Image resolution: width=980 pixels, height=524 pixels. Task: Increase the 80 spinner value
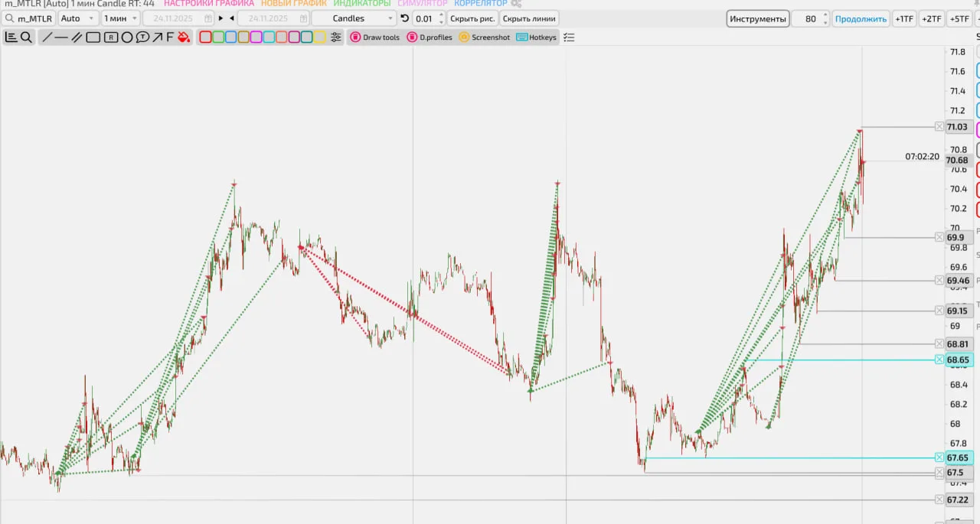825,15
